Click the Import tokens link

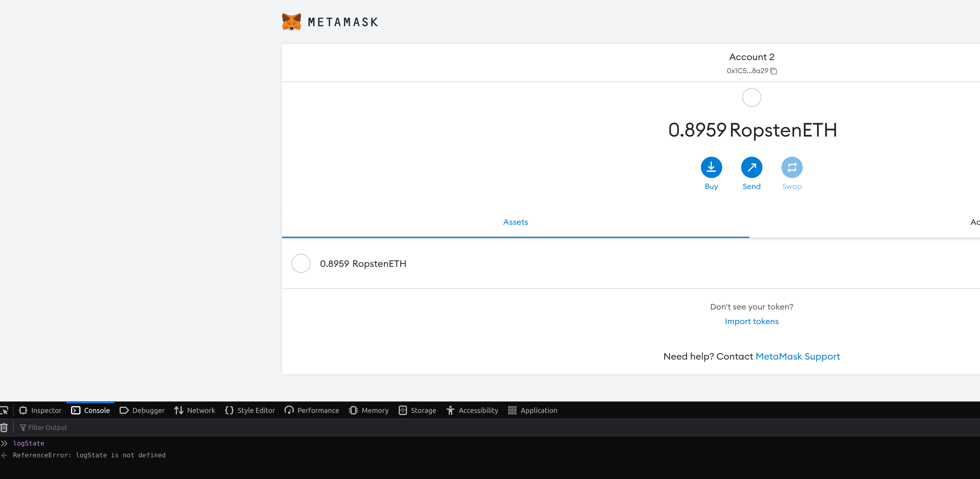point(752,321)
